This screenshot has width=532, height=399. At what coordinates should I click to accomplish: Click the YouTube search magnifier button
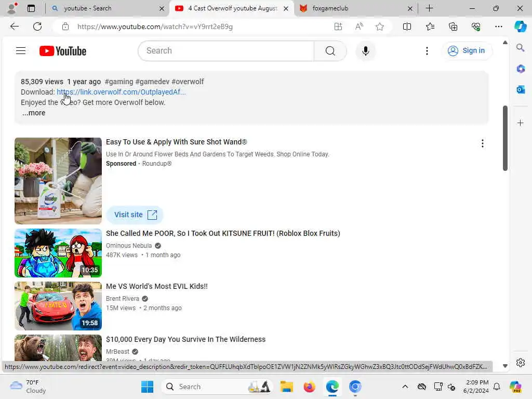330,51
